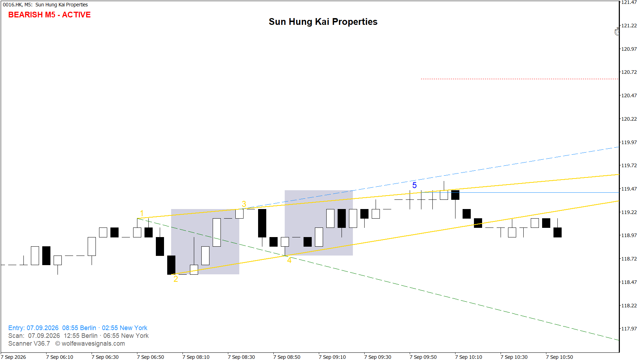Click the 121.22 price axis label

point(629,26)
